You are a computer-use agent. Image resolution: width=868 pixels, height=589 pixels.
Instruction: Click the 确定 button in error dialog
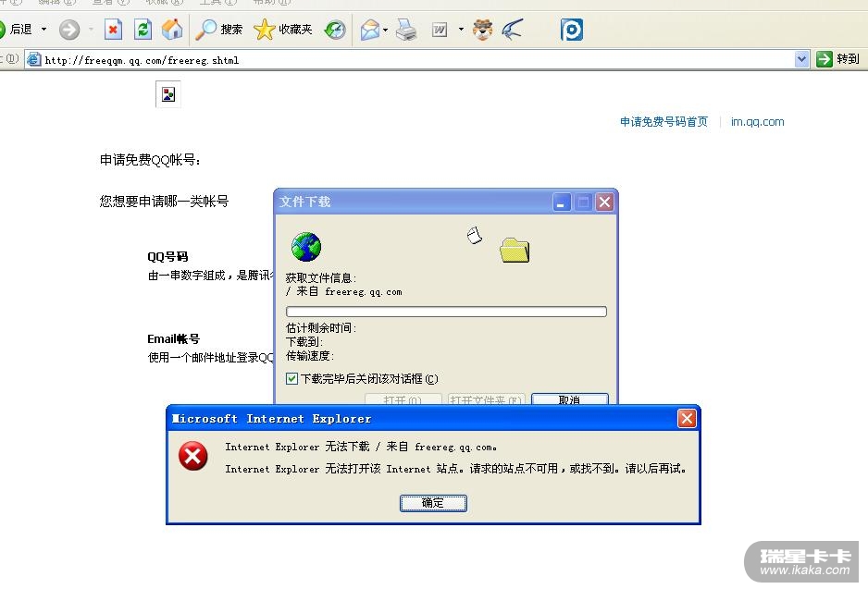click(x=433, y=503)
